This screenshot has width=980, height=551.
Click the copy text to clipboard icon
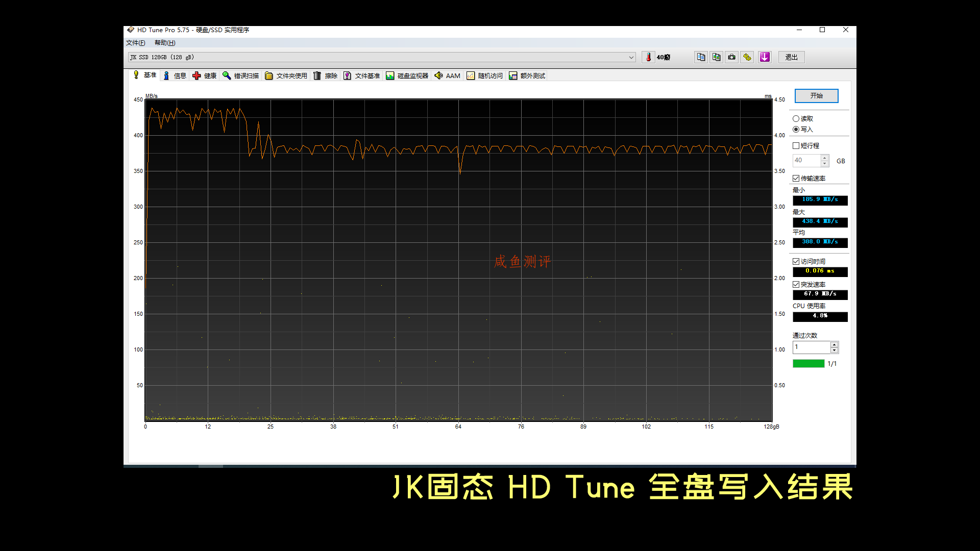[701, 57]
